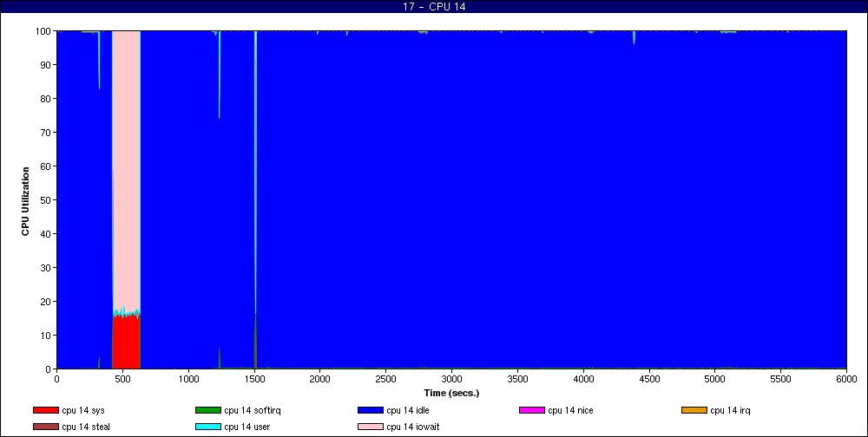The width and height of the screenshot is (868, 437).
Task: Select the 'cpu 14 user' legend label
Action: point(247,427)
